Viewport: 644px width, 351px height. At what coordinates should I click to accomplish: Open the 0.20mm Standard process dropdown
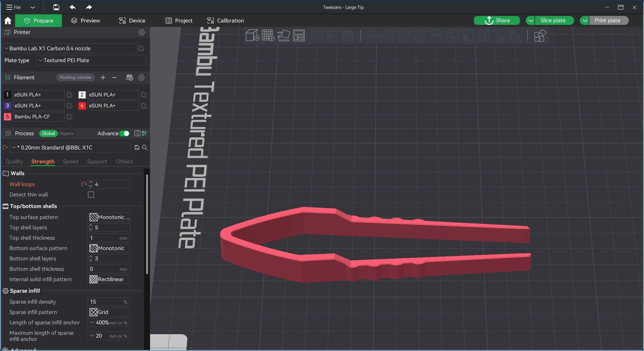click(x=70, y=147)
